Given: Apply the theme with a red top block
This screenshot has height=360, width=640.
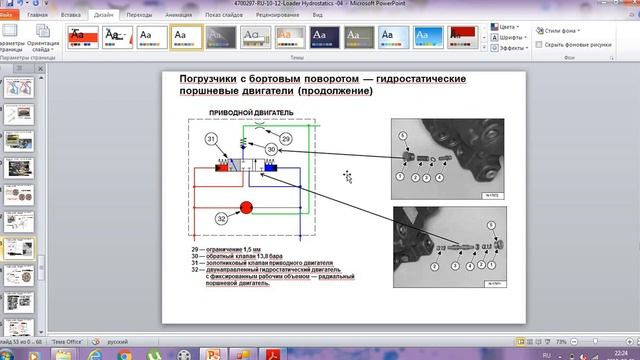Looking at the screenshot, I should (463, 38).
